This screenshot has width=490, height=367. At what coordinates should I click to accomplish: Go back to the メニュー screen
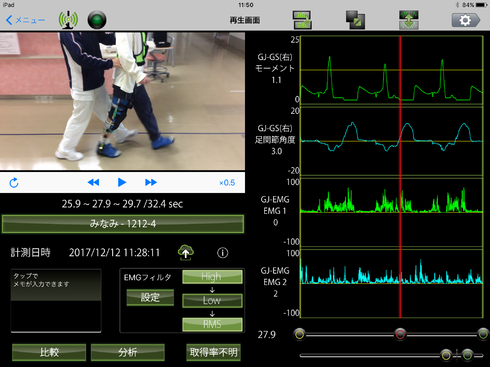tap(25, 20)
